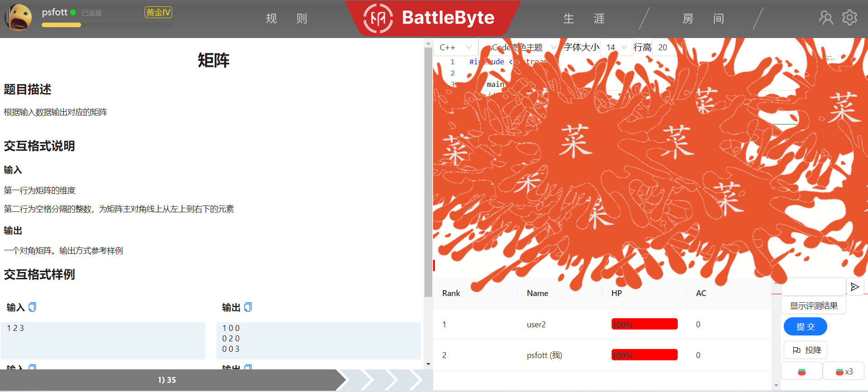868x392 pixels.
Task: Click the yellow experience progress bar
Action: point(61,25)
